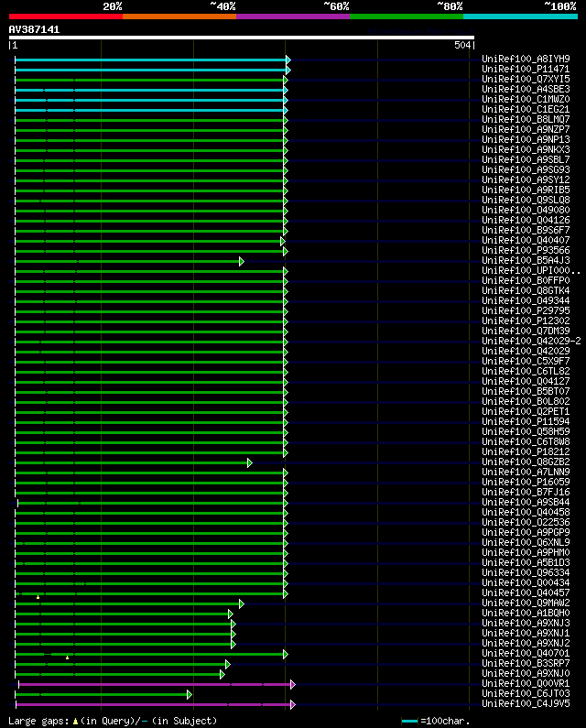The width and height of the screenshot is (586, 728).
Task: Open hit UniRef100_Q8GTK4
Action: point(526,290)
